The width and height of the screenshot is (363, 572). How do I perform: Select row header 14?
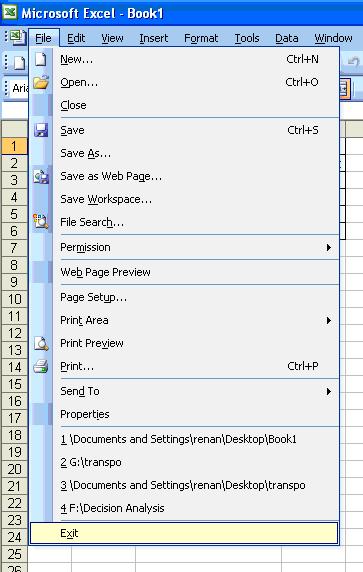(14, 367)
